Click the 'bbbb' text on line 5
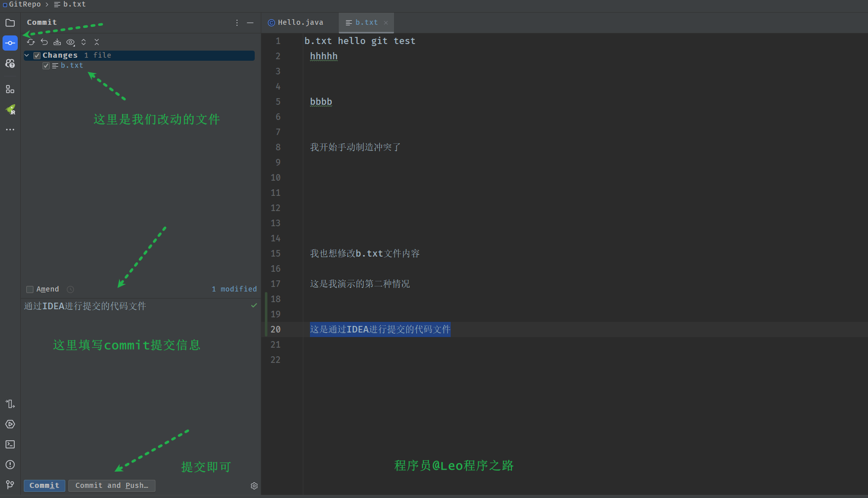 coord(321,102)
